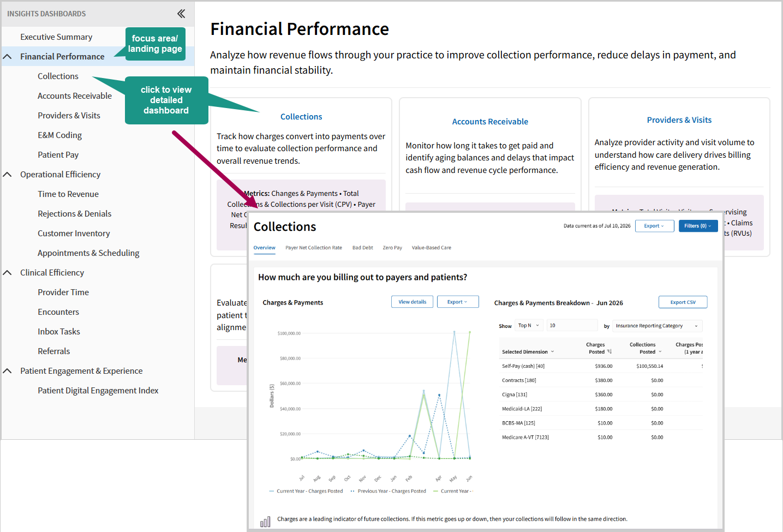Open the Selected Dimension column dropdown
The height and width of the screenshot is (532, 783).
tap(528, 352)
